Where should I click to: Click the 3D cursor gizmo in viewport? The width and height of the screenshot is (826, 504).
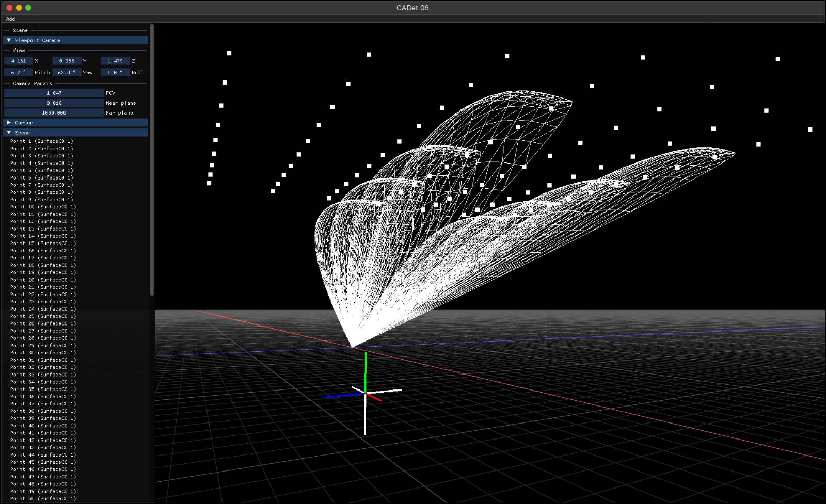click(365, 393)
